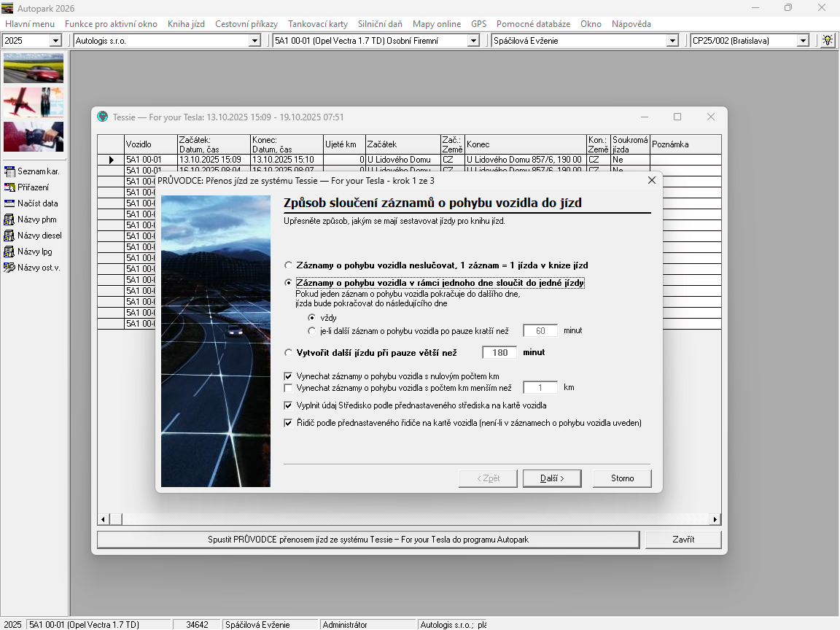Viewport: 840px width, 630px height.
Task: Click the light bulb icon in toolbar
Action: 828,41
